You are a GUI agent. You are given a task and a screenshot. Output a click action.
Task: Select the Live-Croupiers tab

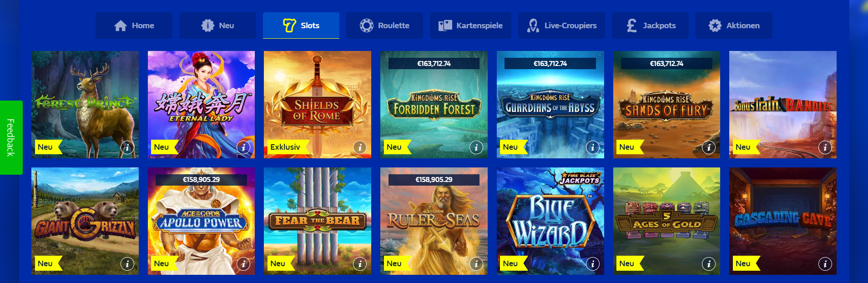point(562,25)
